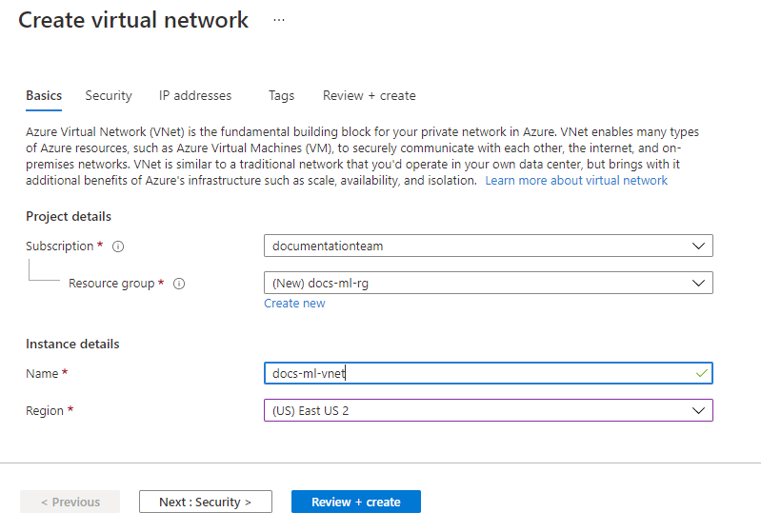Image resolution: width=761 pixels, height=532 pixels.
Task: Click the Create new link
Action: (x=294, y=304)
